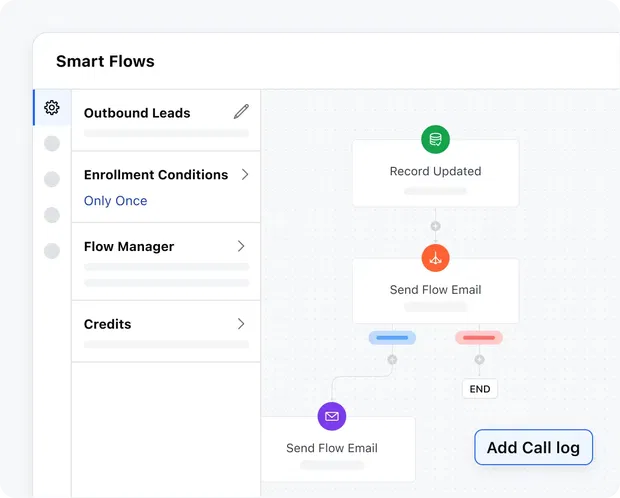Expand Flow Manager chevron
Screen dimensions: 620x498
(241, 246)
